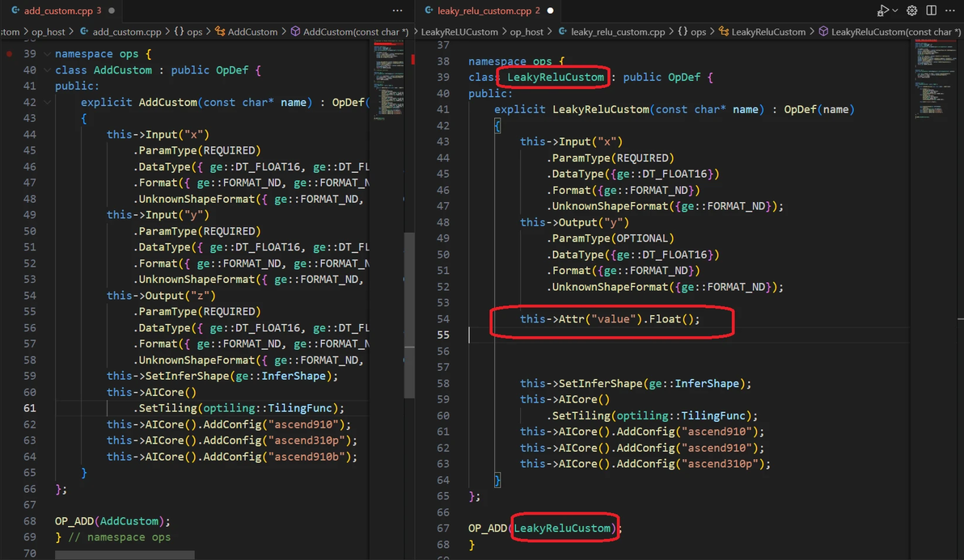Click Input("y") on line 49 of left editor
This screenshot has width=964, height=560.
tap(177, 214)
